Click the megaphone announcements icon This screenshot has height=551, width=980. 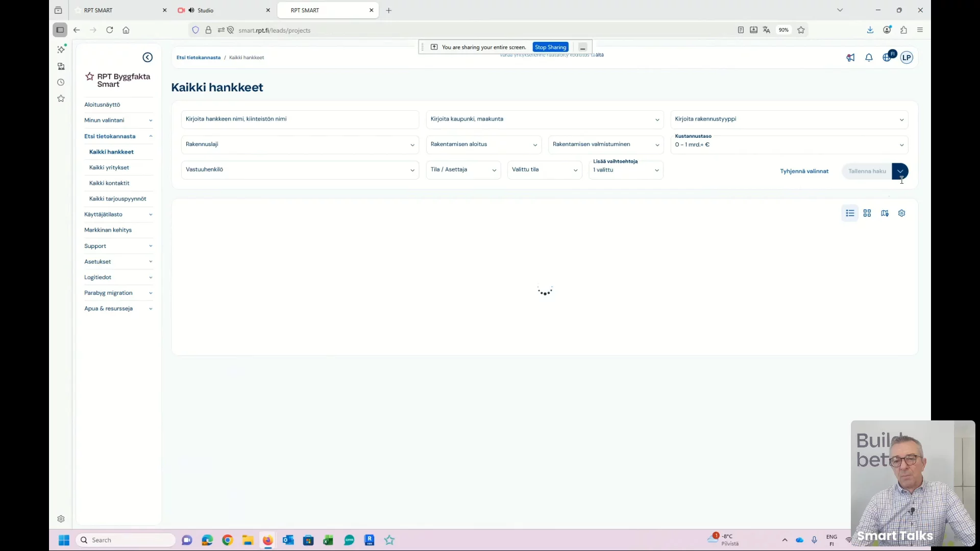850,58
